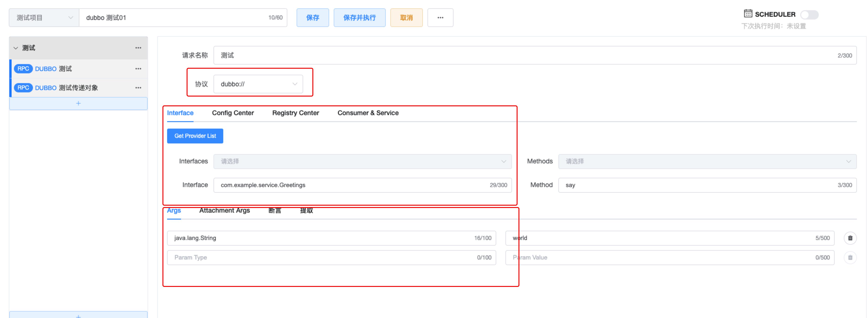
Task: Focus the world value field
Action: (670, 238)
